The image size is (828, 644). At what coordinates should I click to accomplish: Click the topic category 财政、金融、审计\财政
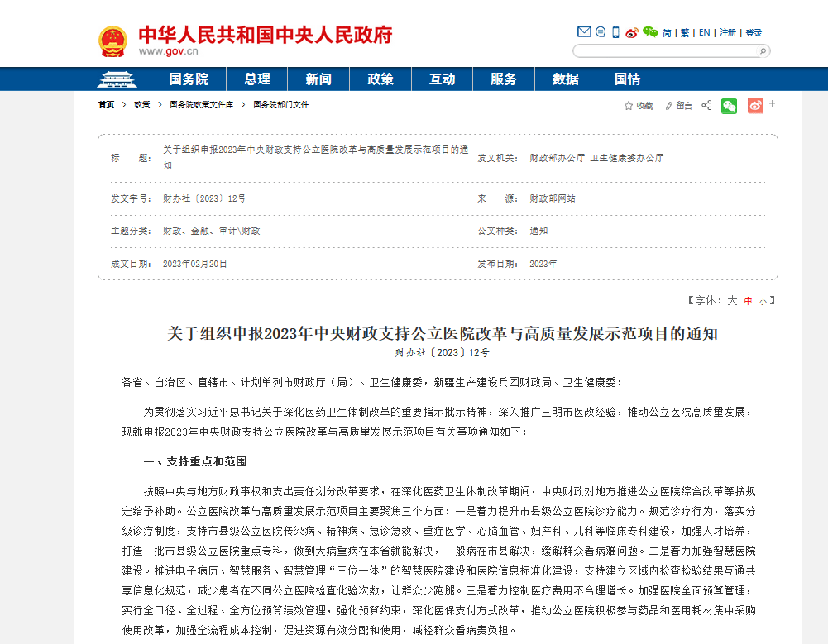[x=211, y=231]
